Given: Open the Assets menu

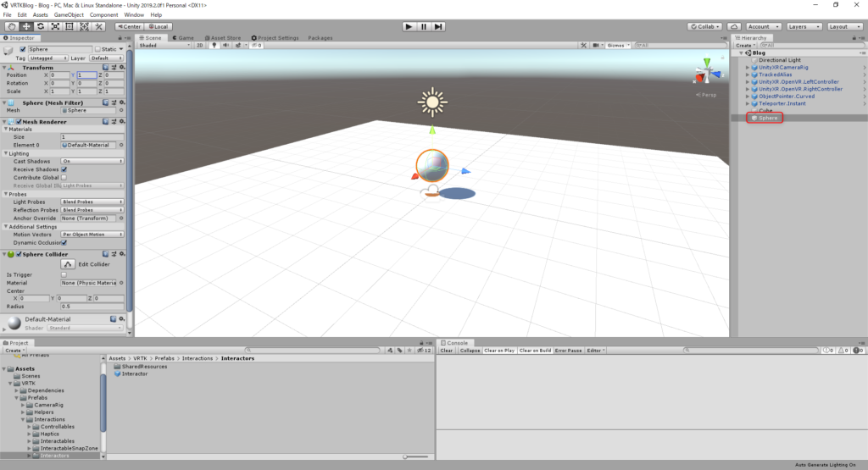Looking at the screenshot, I should (41, 15).
